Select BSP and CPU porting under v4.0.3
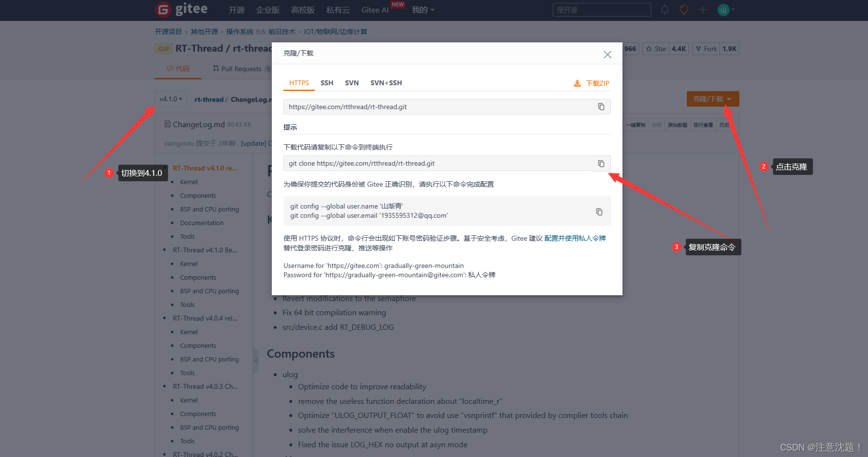 coord(209,427)
